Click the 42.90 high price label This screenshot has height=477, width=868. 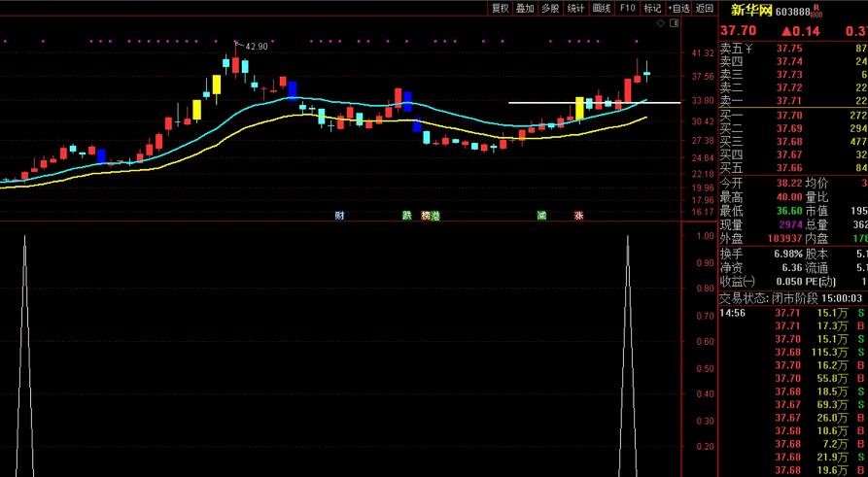pyautogui.click(x=257, y=47)
